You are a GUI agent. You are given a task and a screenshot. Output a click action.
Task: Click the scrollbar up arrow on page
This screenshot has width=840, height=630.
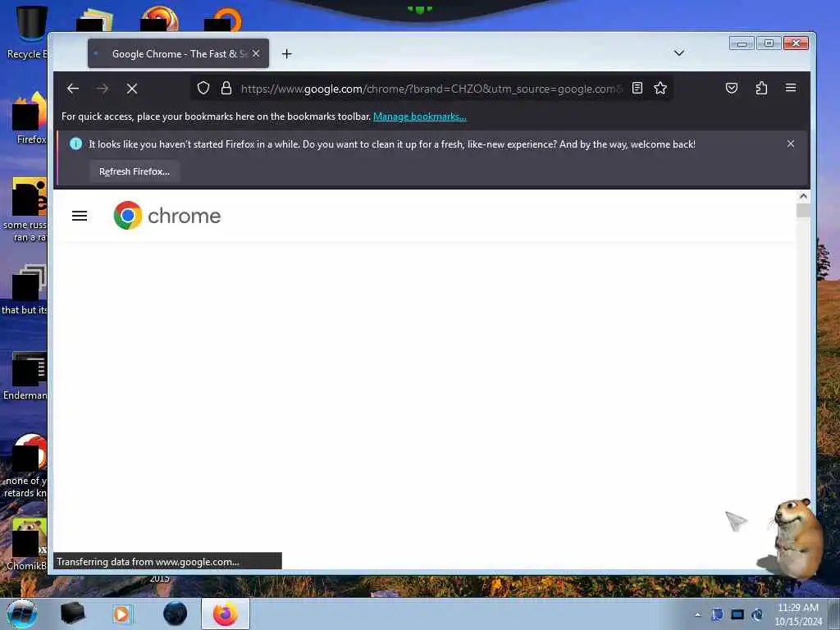tap(803, 196)
